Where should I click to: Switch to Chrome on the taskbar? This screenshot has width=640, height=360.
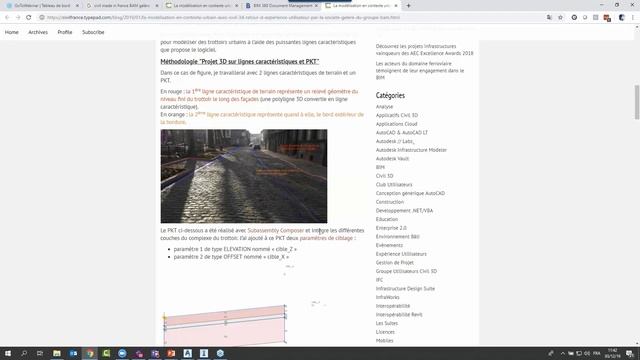(90, 353)
